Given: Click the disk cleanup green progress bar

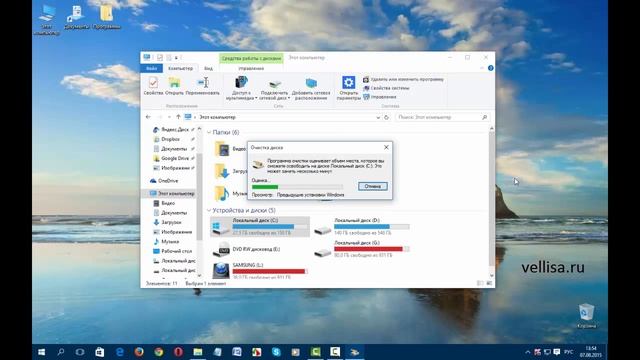Looking at the screenshot, I should click(265, 187).
